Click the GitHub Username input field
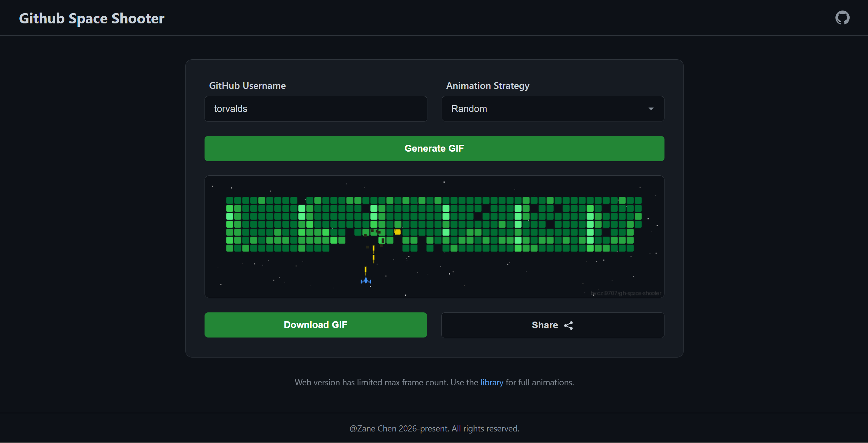The width and height of the screenshot is (868, 443). [315, 109]
